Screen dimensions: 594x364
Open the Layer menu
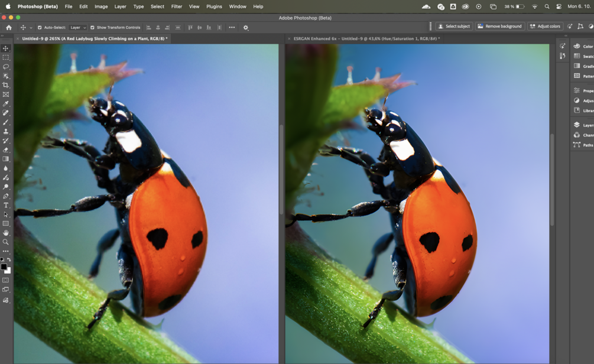121,6
